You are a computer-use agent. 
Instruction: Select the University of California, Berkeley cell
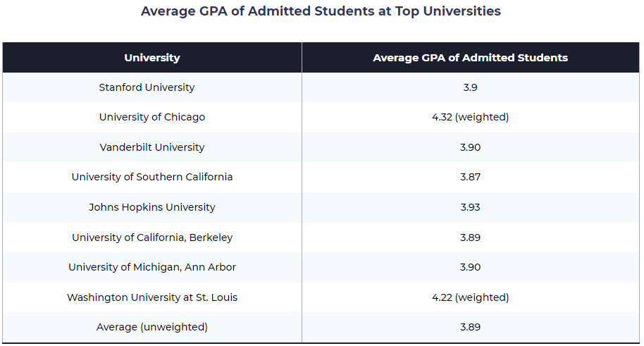[152, 237]
